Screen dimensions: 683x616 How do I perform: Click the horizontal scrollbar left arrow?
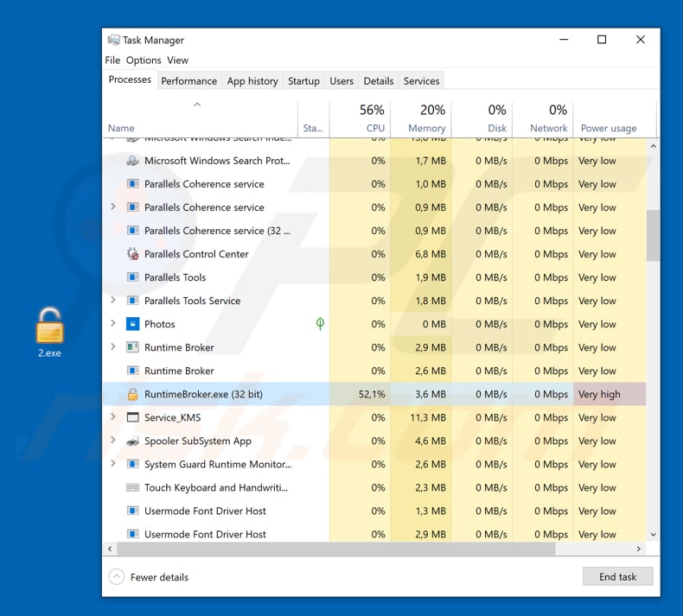click(110, 549)
